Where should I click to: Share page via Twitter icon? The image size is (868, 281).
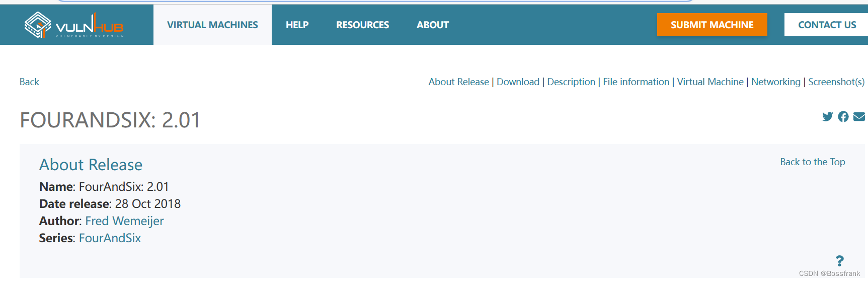827,117
